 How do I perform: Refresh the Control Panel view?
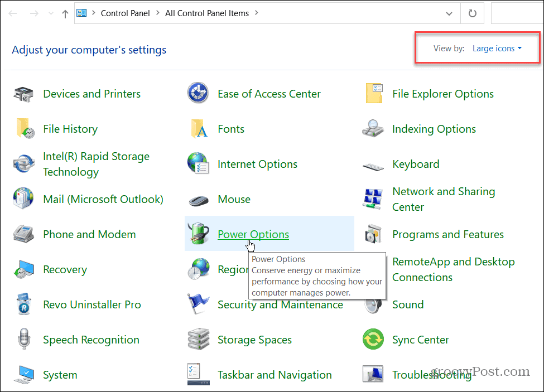pyautogui.click(x=472, y=14)
